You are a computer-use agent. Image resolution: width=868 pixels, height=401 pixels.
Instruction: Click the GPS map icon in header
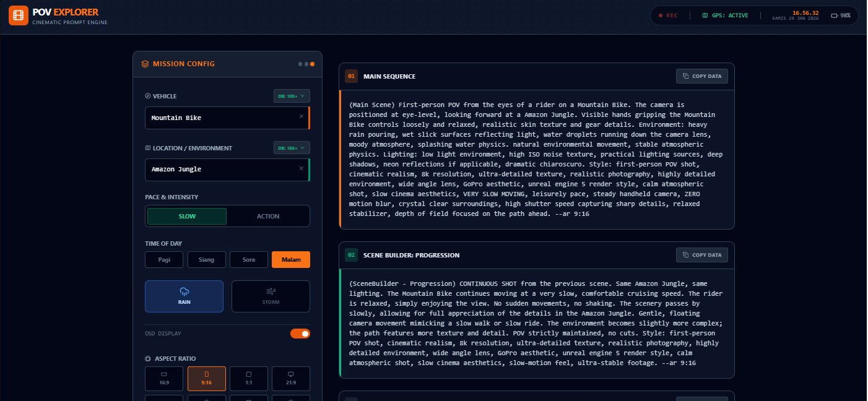click(x=705, y=15)
